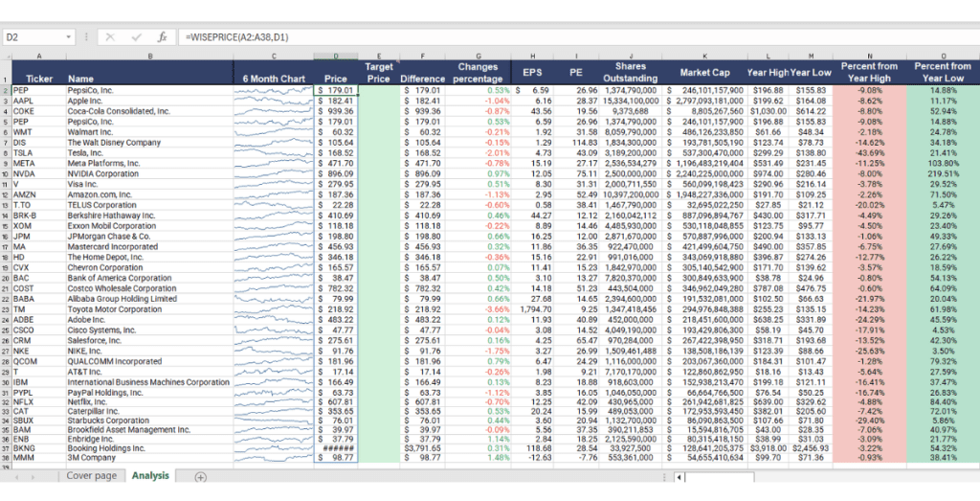Click the Cancel X icon in formula bar
The width and height of the screenshot is (980, 501).
click(x=108, y=37)
